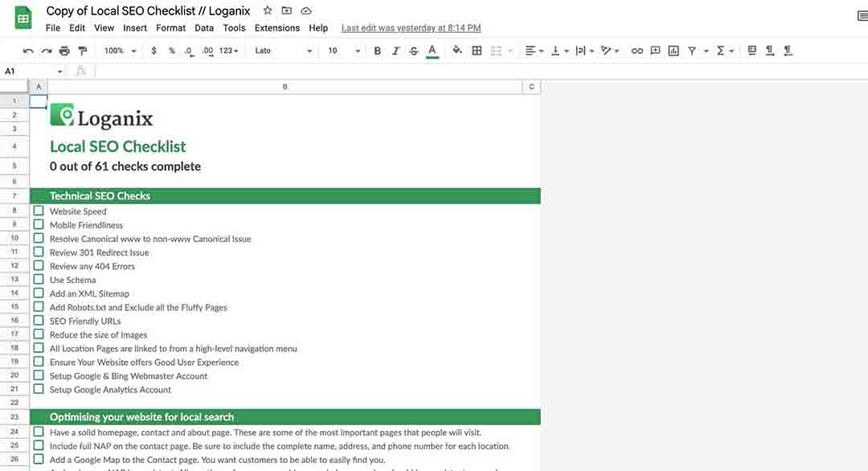Image resolution: width=868 pixels, height=471 pixels.
Task: Click the horizontal align icon
Action: tap(530, 51)
